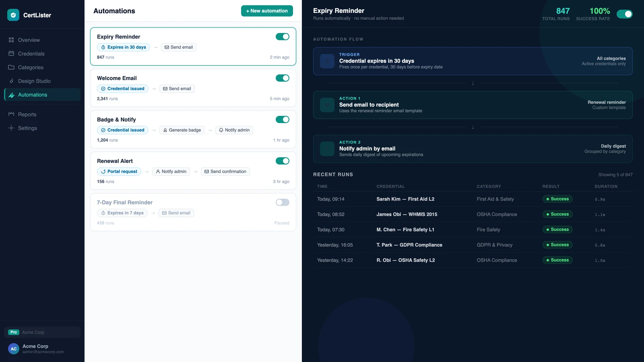The width and height of the screenshot is (644, 362).
Task: Click Send email chip in Expiry Reminder card
Action: click(179, 47)
